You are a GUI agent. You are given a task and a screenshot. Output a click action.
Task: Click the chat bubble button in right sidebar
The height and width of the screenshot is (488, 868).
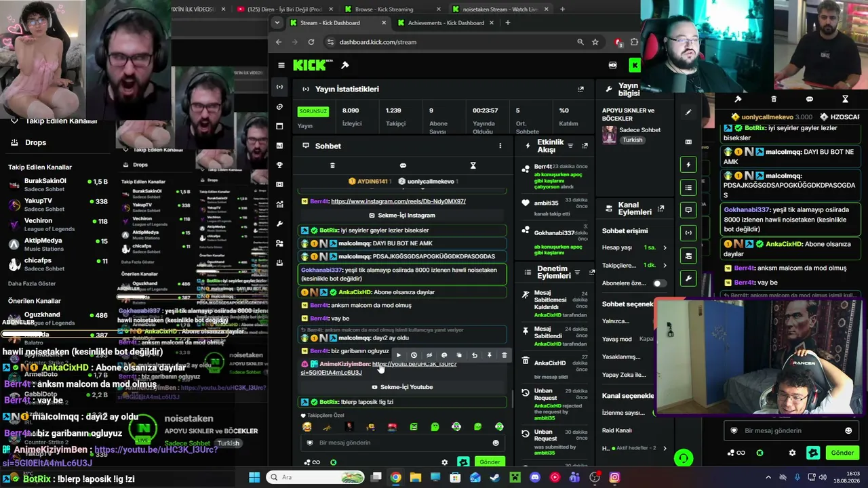point(688,210)
